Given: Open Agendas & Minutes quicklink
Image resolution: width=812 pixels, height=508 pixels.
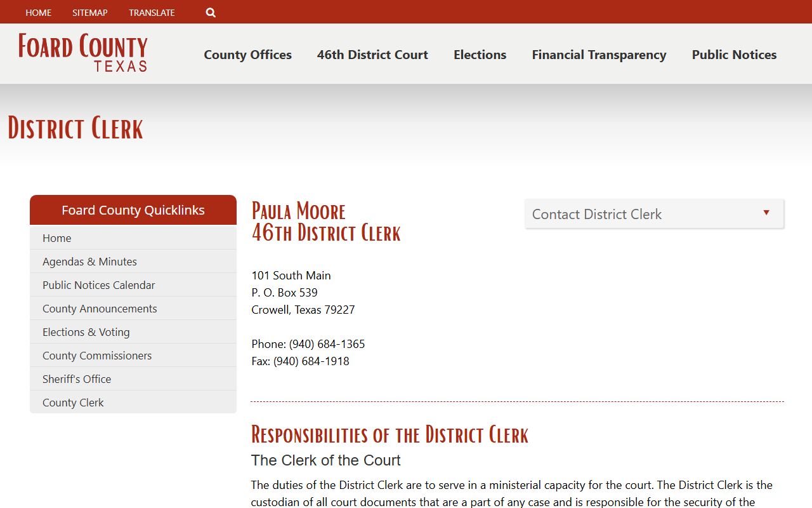Looking at the screenshot, I should pos(133,262).
